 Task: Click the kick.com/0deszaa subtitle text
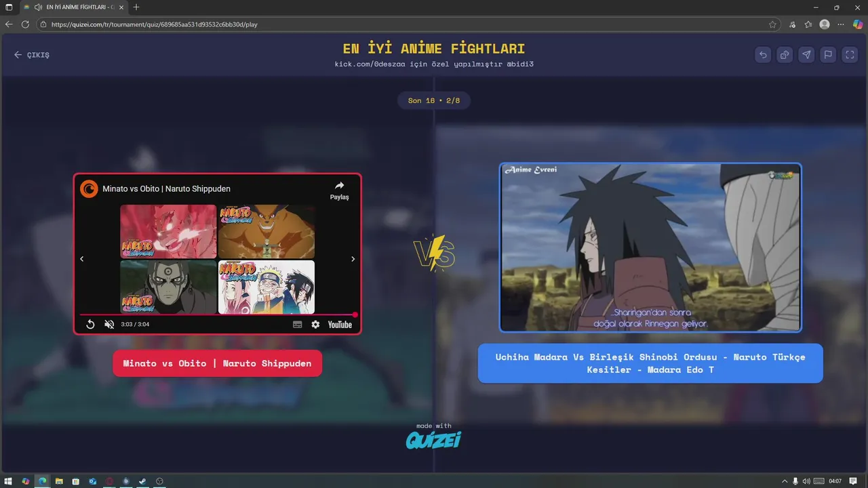tap(434, 64)
